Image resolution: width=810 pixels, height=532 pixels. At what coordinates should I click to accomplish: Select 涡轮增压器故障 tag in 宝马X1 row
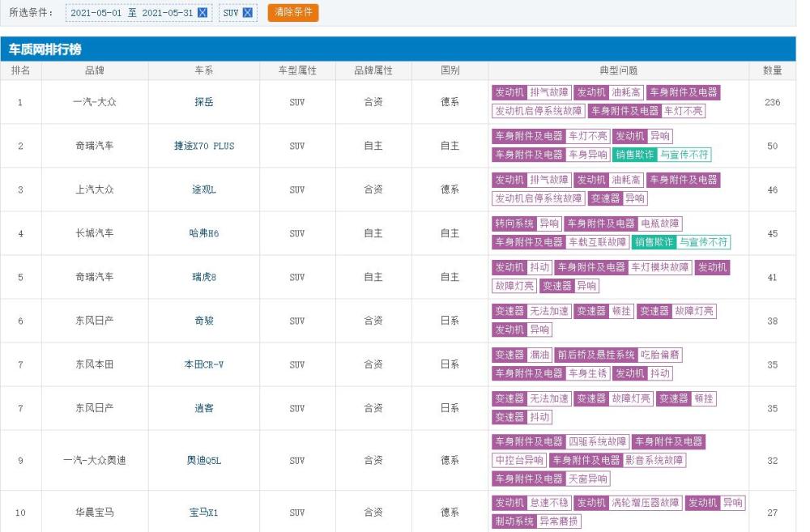coord(629,503)
